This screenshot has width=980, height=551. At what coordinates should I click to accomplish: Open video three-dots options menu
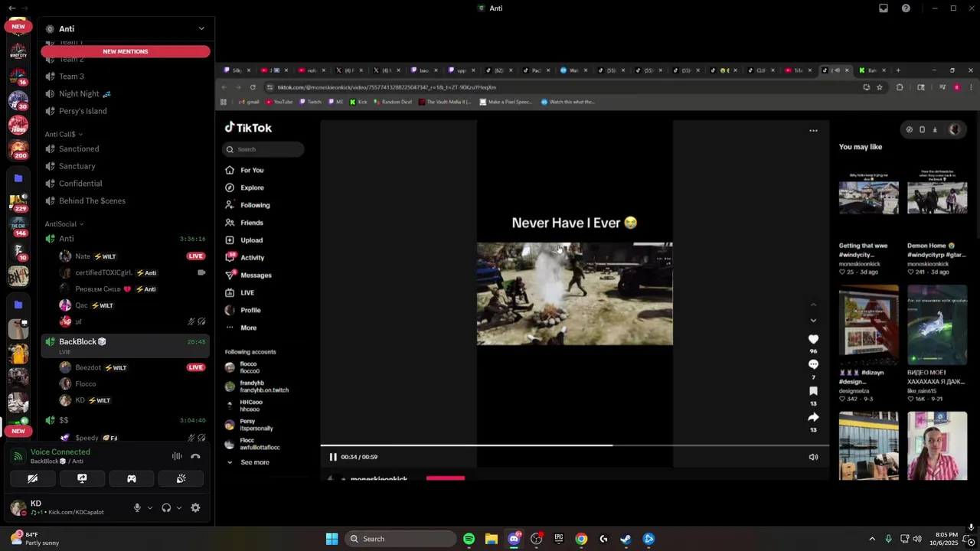pos(813,131)
